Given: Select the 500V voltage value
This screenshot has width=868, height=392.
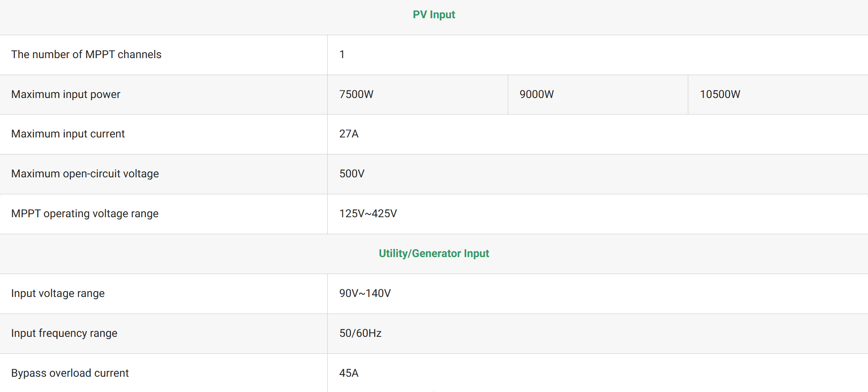Looking at the screenshot, I should point(352,174).
